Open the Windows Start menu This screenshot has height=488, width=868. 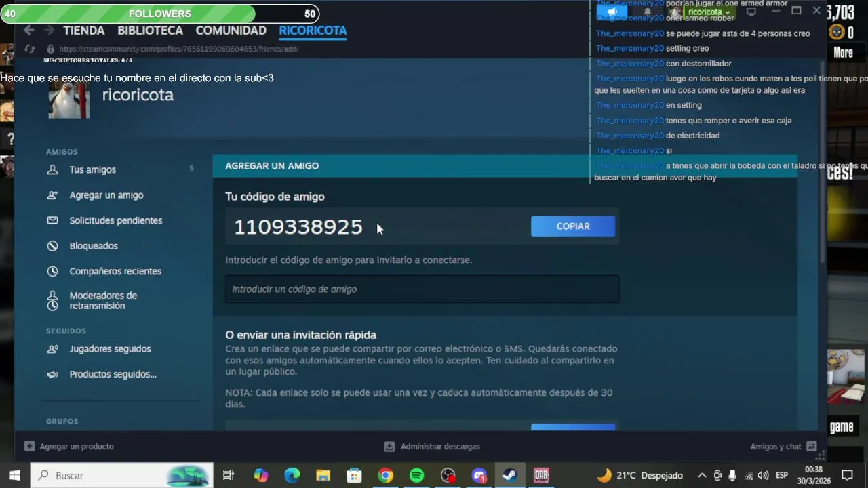click(x=15, y=476)
